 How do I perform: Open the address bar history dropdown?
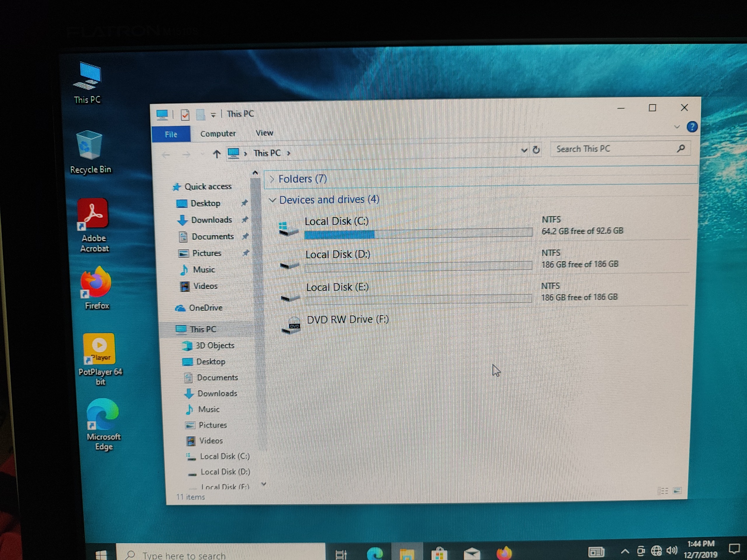coord(524,150)
